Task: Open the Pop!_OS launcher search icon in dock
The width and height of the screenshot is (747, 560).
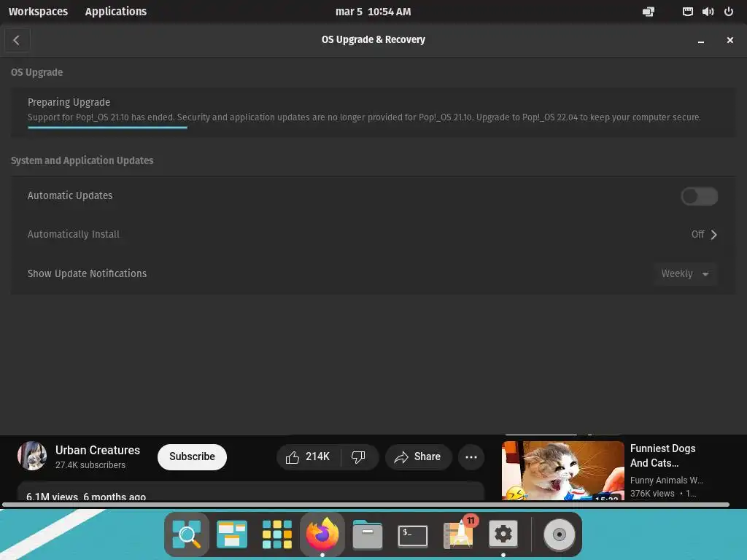Action: tap(187, 534)
